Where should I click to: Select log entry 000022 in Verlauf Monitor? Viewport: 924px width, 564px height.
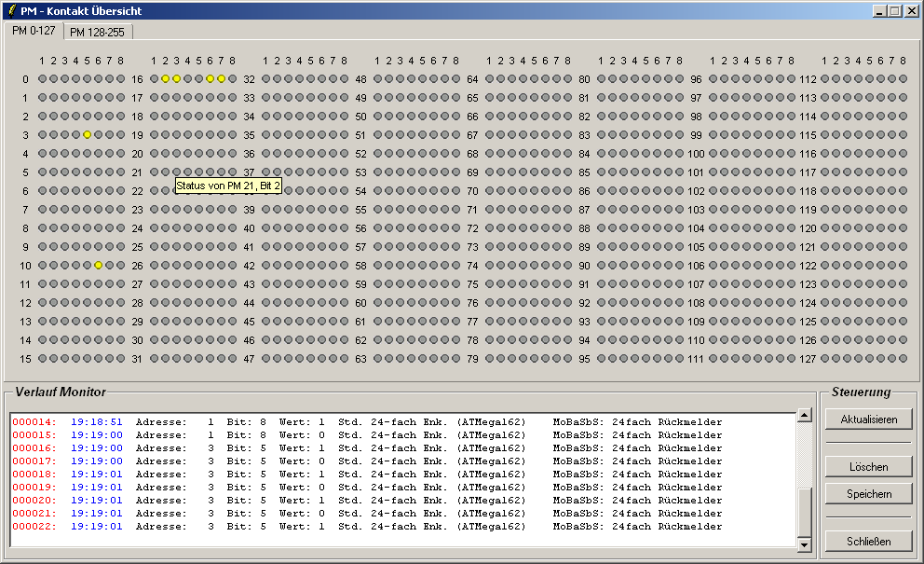[x=373, y=527]
